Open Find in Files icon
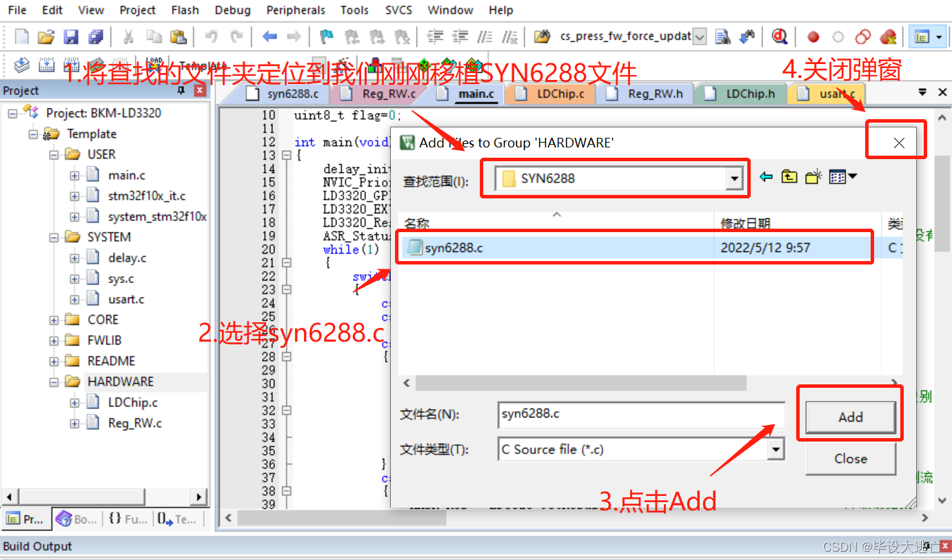The image size is (952, 560). [543, 37]
